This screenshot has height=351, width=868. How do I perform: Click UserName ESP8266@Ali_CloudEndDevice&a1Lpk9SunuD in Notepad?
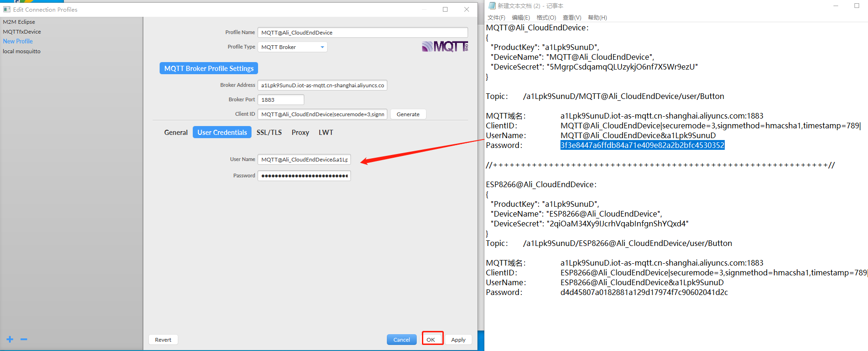642,282
